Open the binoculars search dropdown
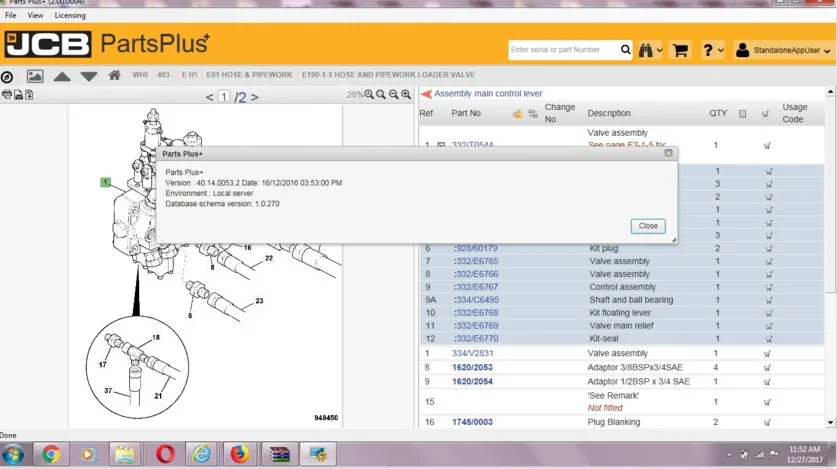The height and width of the screenshot is (469, 837). point(650,50)
